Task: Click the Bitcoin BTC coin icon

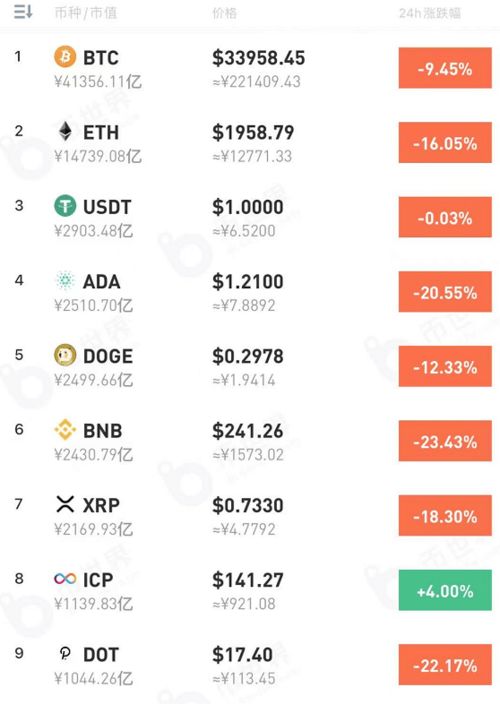Action: click(x=65, y=57)
